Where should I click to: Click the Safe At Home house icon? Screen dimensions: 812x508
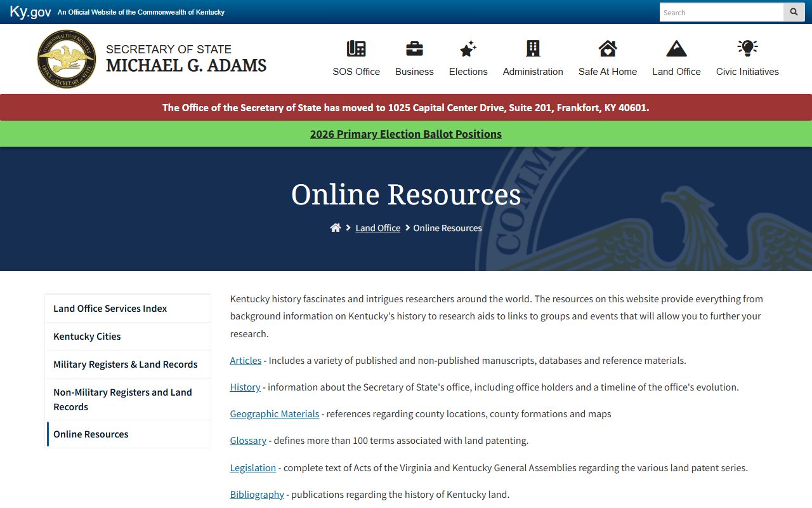pos(608,48)
